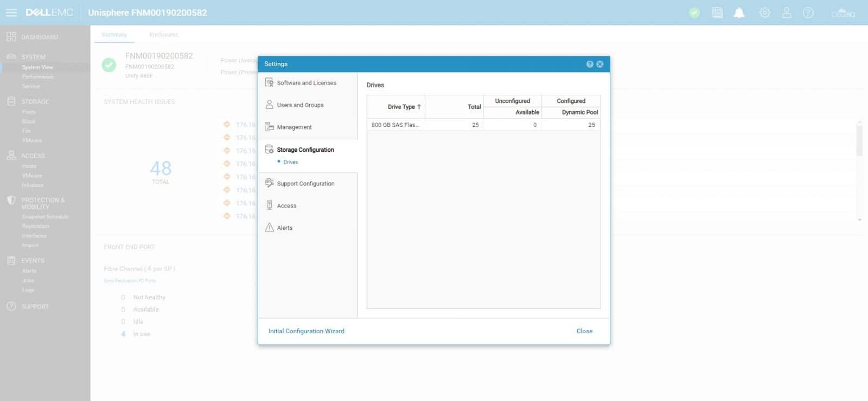Select Users and Groups settings section

[300, 105]
